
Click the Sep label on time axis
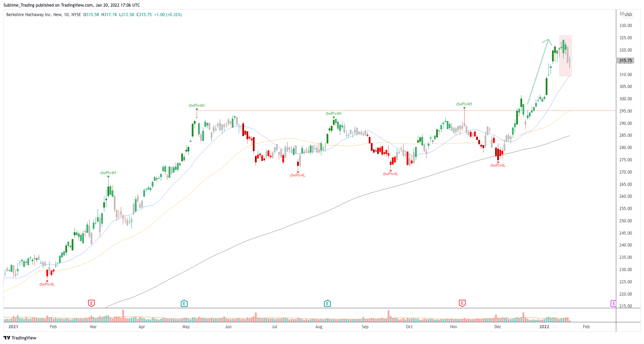(365, 327)
